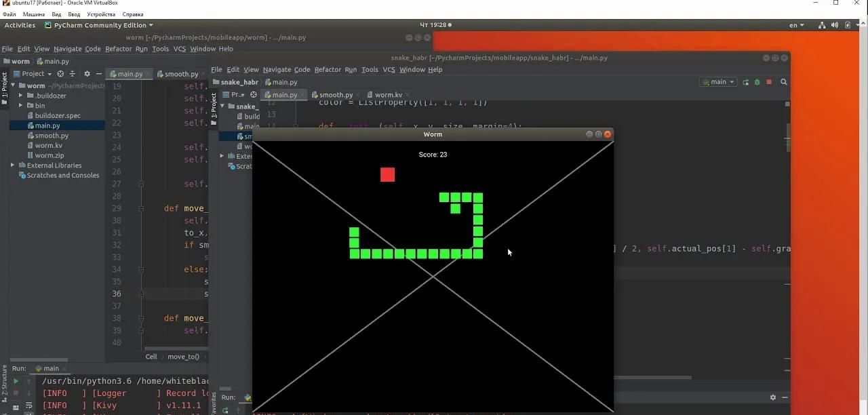Click horizontal scrollbar in snake_habr editor
The height and width of the screenshot is (415, 868).
[652, 378]
